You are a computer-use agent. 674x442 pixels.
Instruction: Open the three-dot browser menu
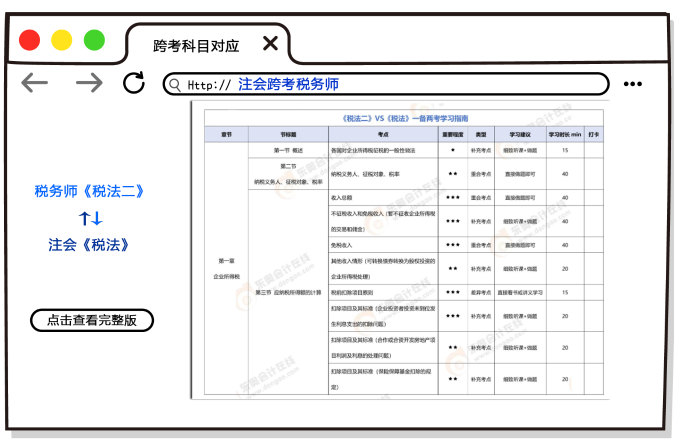click(x=635, y=84)
